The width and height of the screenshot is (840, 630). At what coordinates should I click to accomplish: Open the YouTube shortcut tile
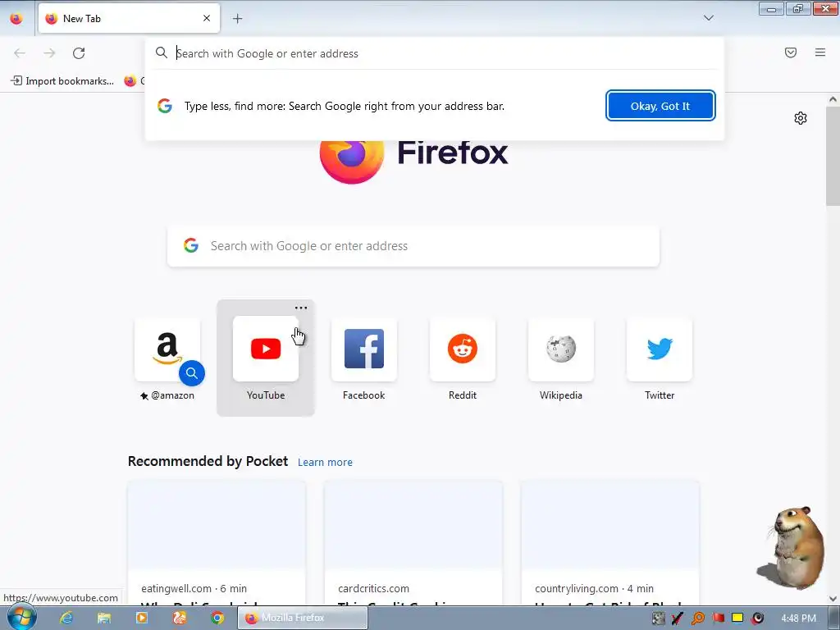click(266, 358)
